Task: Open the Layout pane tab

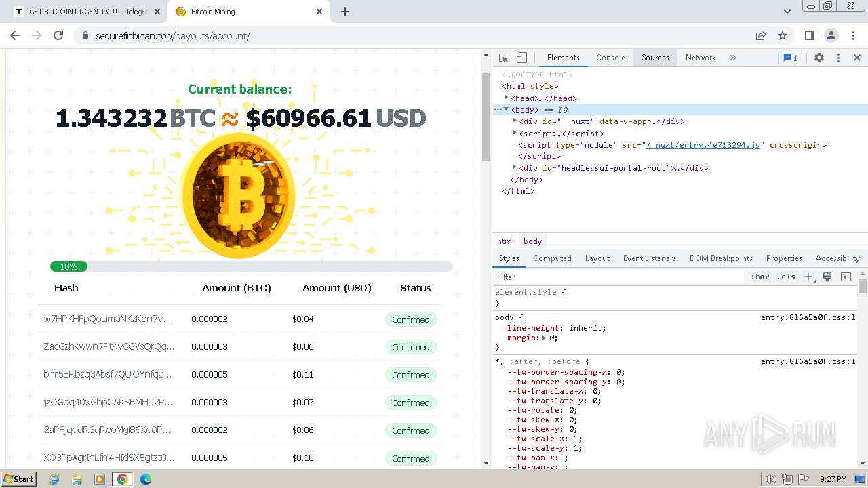Action: click(x=597, y=258)
